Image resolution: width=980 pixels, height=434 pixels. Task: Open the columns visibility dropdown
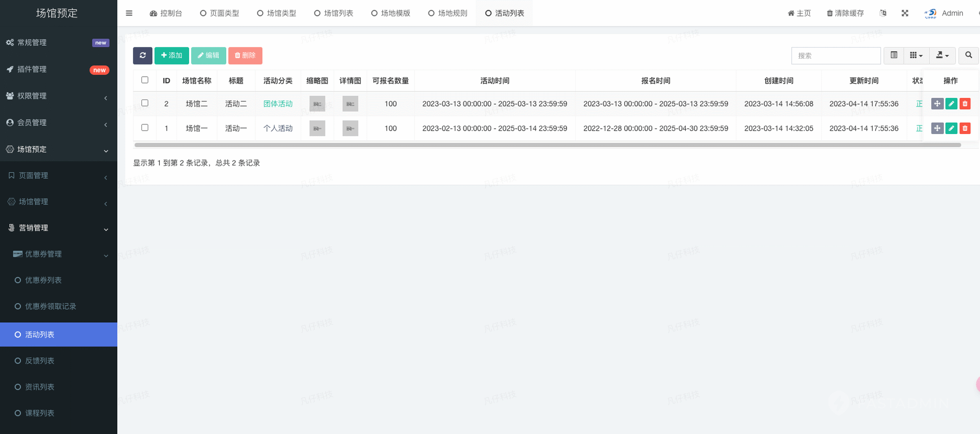tap(915, 55)
